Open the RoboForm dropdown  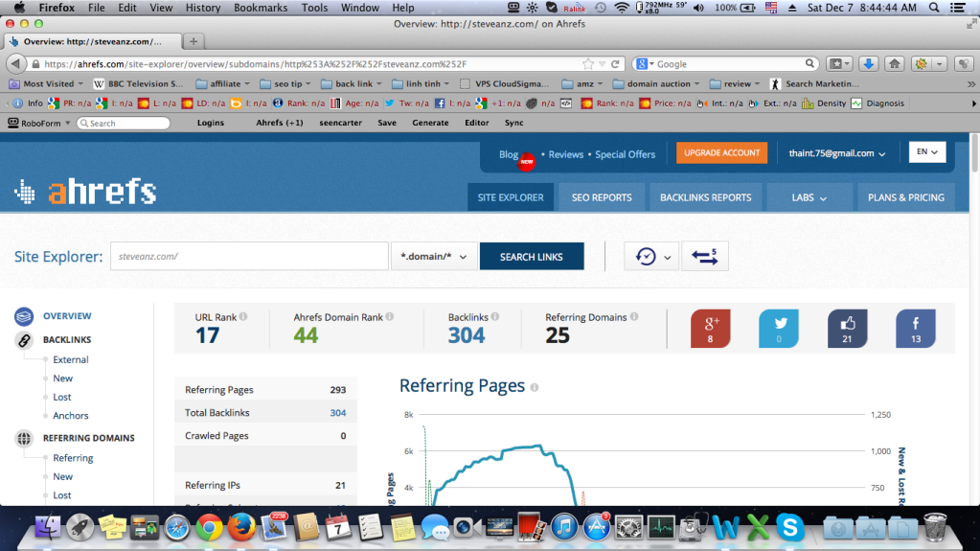tap(38, 124)
